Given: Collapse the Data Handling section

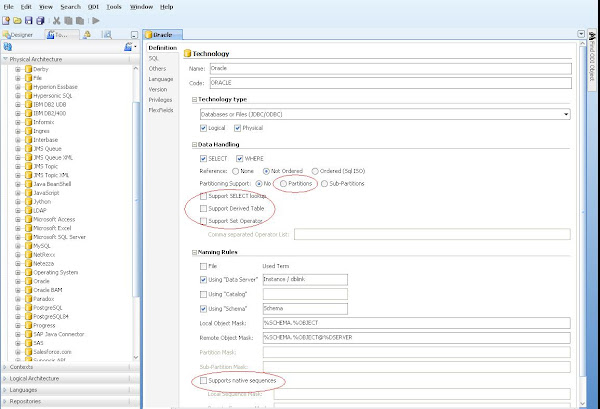Looking at the screenshot, I should pyautogui.click(x=194, y=145).
